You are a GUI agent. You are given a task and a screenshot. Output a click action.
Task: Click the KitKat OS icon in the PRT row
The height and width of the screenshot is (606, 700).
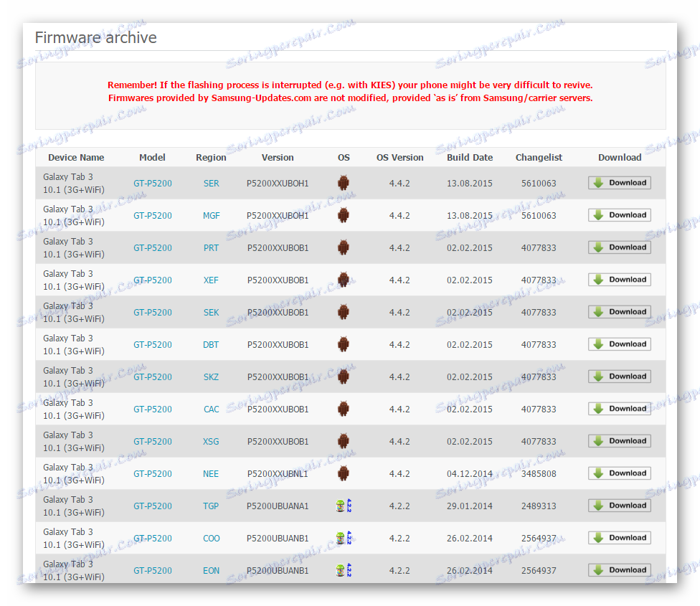pos(344,247)
